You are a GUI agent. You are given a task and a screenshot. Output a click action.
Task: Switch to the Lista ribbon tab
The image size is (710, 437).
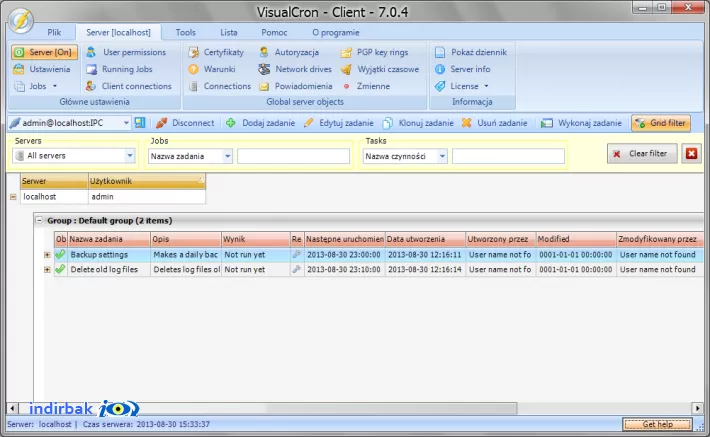click(x=229, y=32)
